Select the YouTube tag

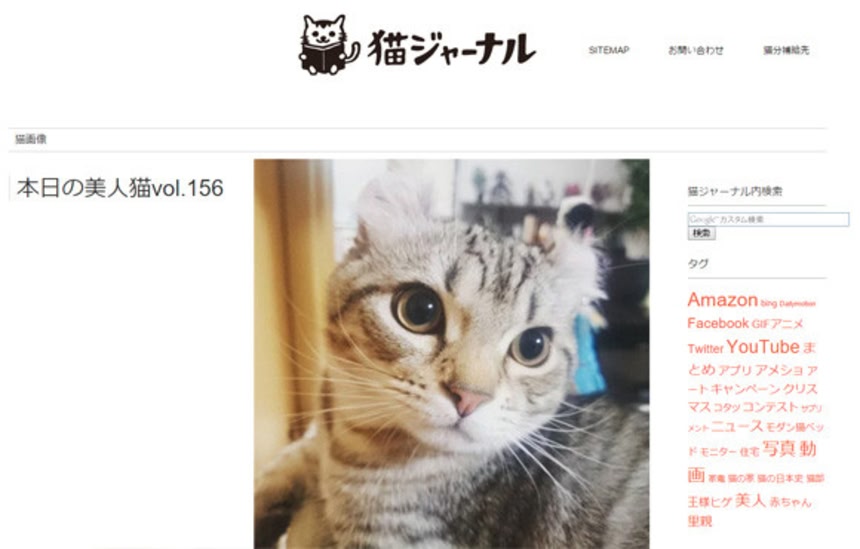click(x=763, y=347)
